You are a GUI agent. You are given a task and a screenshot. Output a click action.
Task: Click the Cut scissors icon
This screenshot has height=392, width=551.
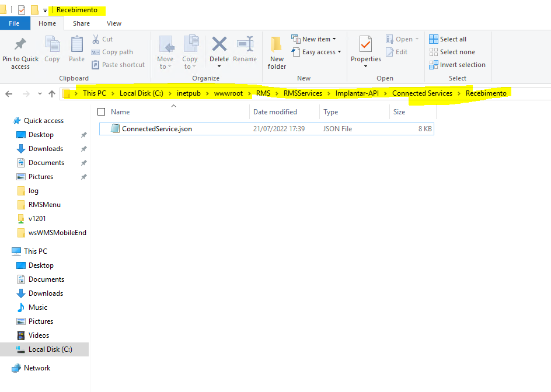(x=96, y=39)
